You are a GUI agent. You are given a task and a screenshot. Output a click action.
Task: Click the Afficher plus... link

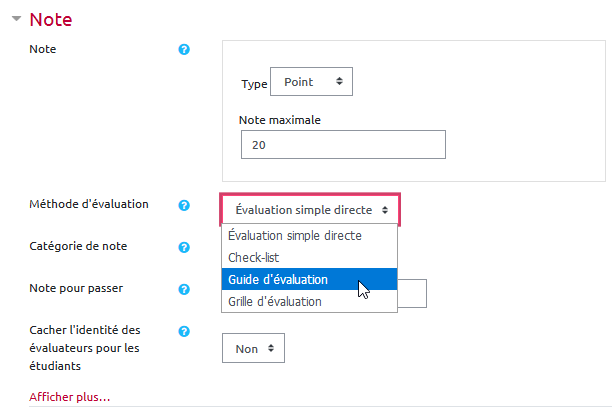pyautogui.click(x=70, y=397)
